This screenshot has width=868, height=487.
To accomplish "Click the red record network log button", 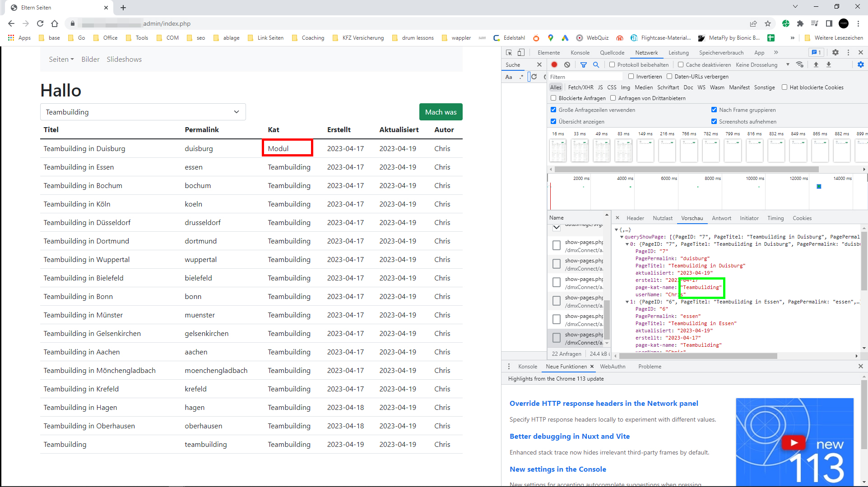I will (554, 64).
